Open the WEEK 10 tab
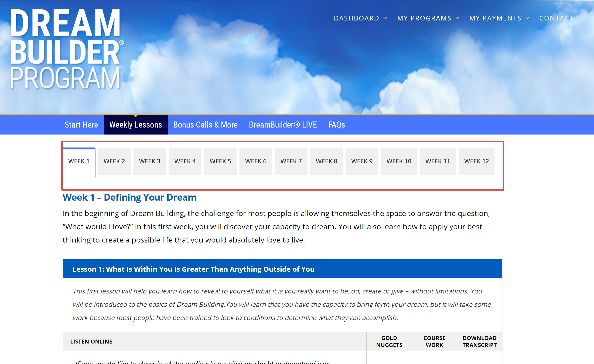Screen dimensions: 594x364 click(399, 161)
